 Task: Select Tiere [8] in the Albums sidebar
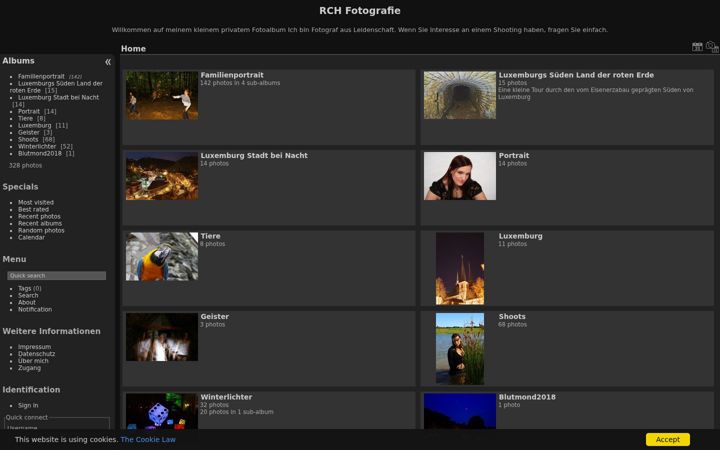coord(25,118)
